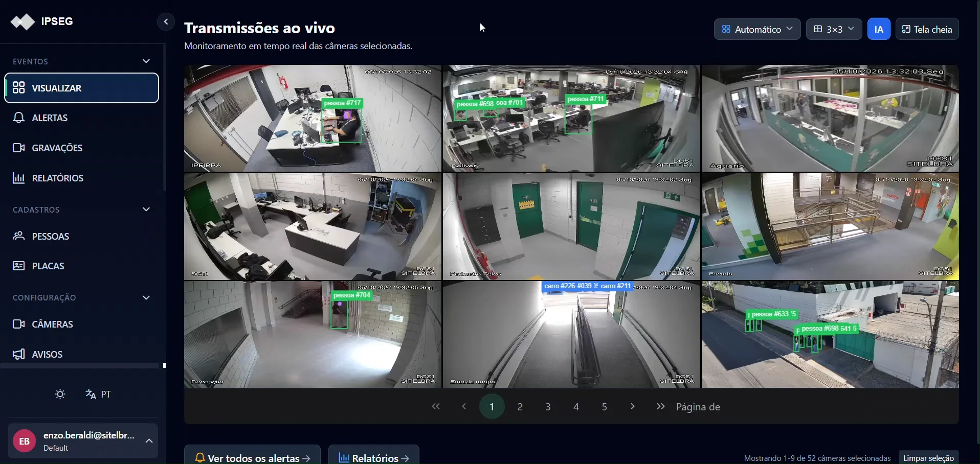
Task: Collapse the CONFIGURAÇÃO section chevron
Action: [146, 297]
